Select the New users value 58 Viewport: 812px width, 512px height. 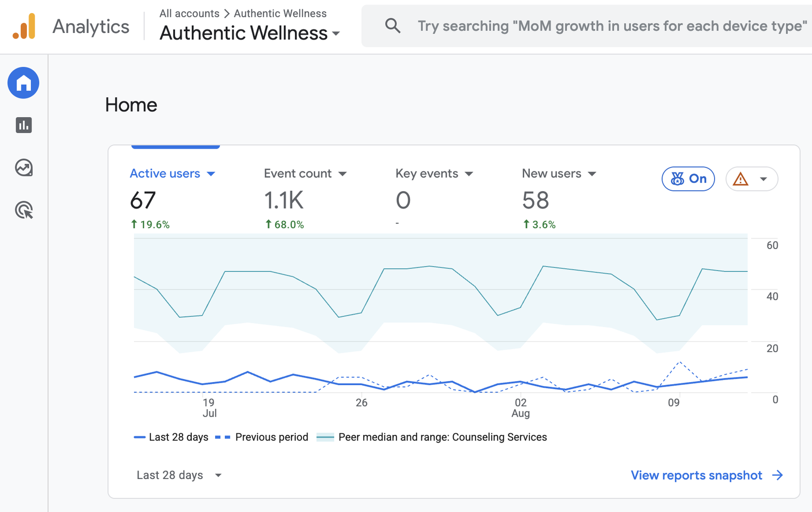(x=535, y=200)
